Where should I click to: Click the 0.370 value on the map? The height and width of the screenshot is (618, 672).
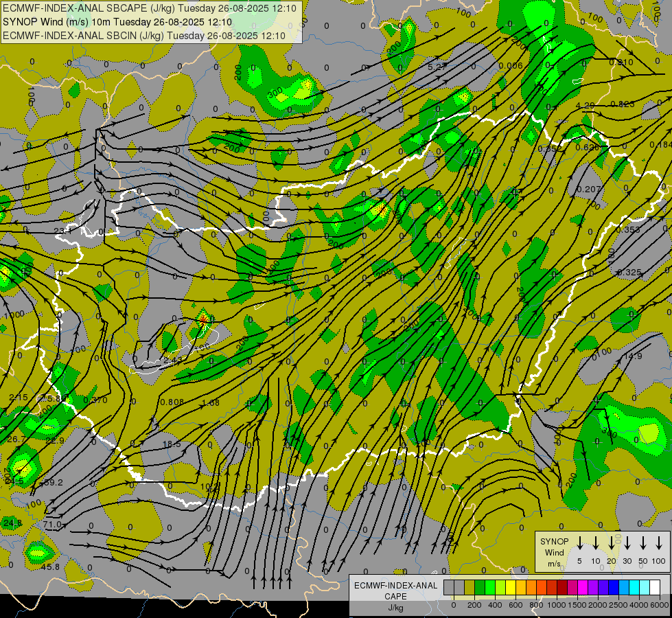[95, 400]
